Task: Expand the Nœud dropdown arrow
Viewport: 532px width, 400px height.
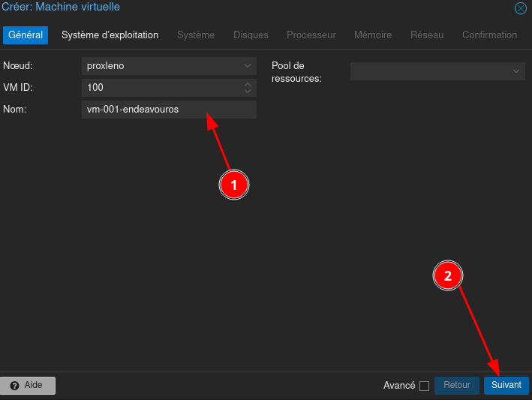Action: [x=248, y=66]
